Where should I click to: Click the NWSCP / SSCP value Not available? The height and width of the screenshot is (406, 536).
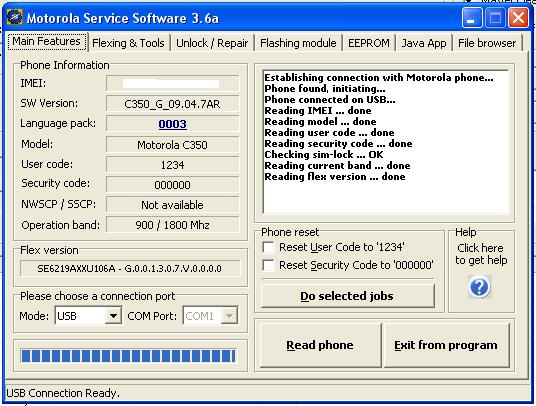(173, 205)
